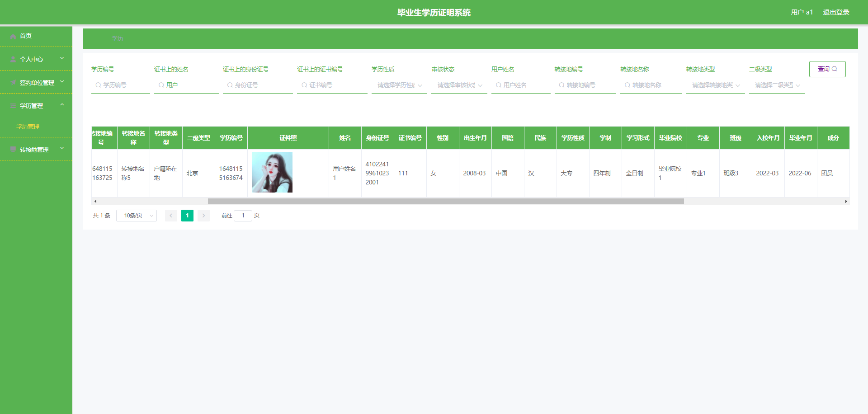Viewport: 868px width, 414px height.
Task: Open the 审核状态 dropdown
Action: pyautogui.click(x=459, y=85)
